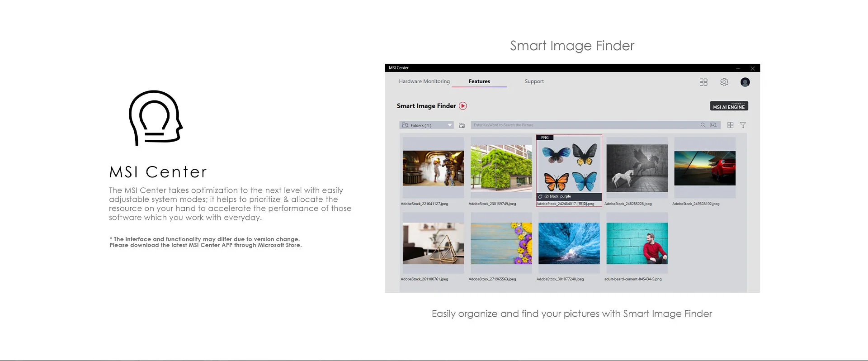Open the filter funnel icon
This screenshot has height=361, width=868.
pyautogui.click(x=743, y=125)
